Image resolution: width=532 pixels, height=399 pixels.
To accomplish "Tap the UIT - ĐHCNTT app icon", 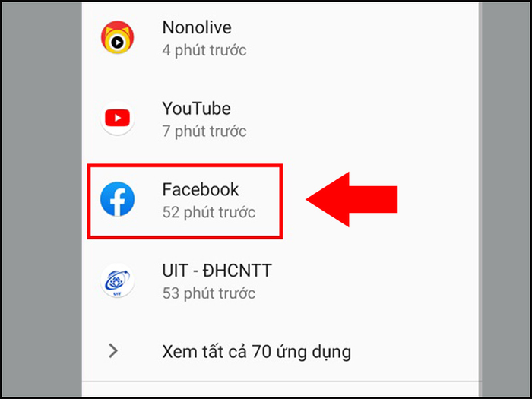I will [x=117, y=280].
